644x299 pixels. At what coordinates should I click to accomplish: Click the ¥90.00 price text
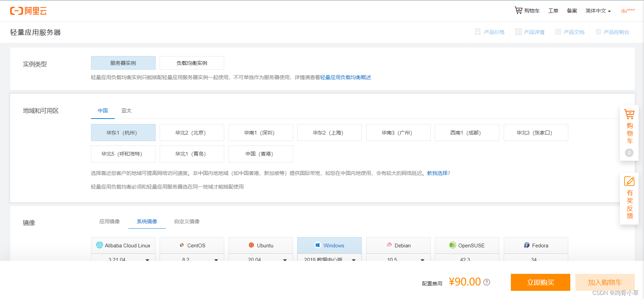465,282
